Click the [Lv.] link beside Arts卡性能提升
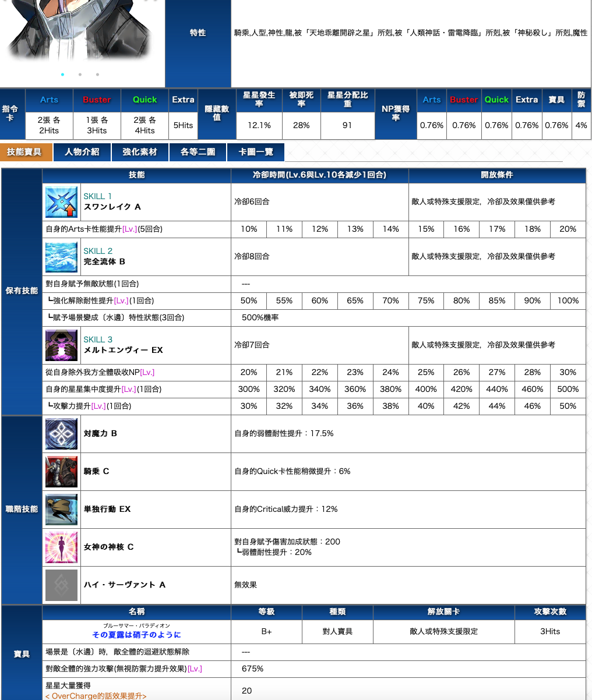 [x=129, y=229]
